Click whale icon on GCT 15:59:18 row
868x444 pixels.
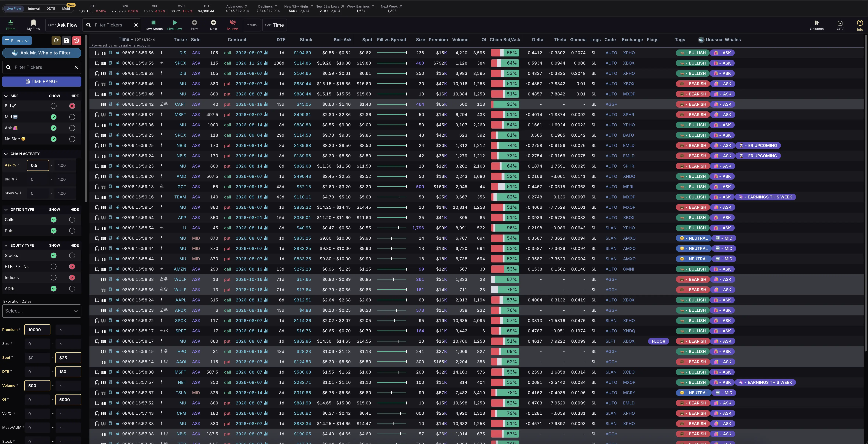(118, 187)
